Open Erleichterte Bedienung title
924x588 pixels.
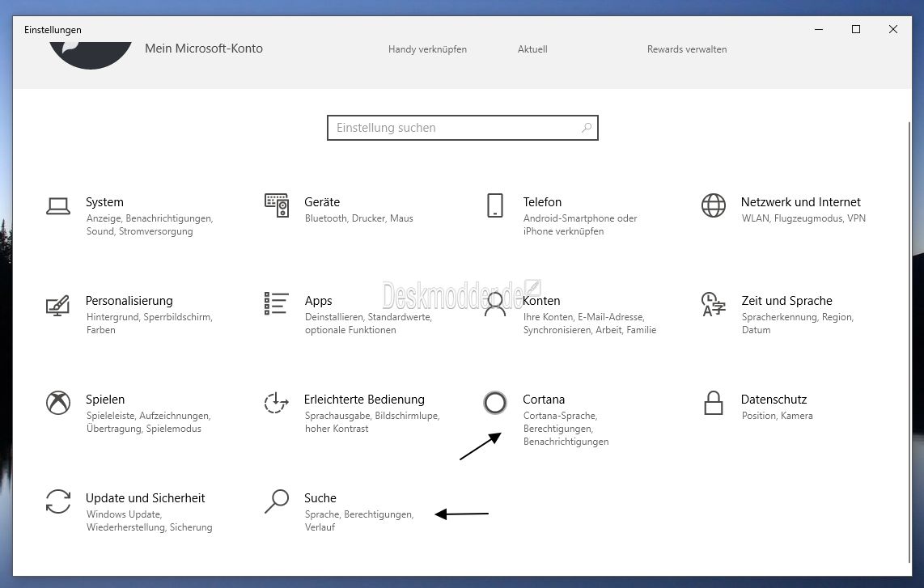(364, 400)
